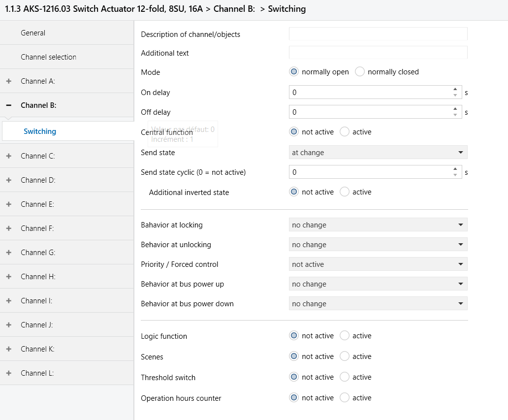This screenshot has width=508, height=420.
Task: Click the Additional text input field
Action: coord(378,53)
